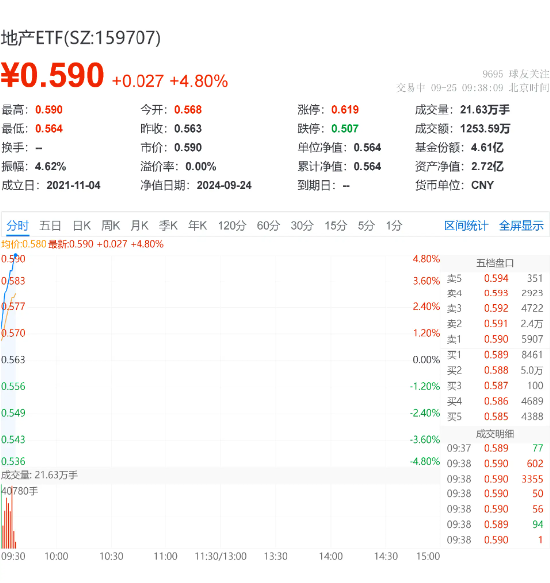This screenshot has width=550, height=583.
Task: Switch to 周K chart view
Action: (110, 226)
